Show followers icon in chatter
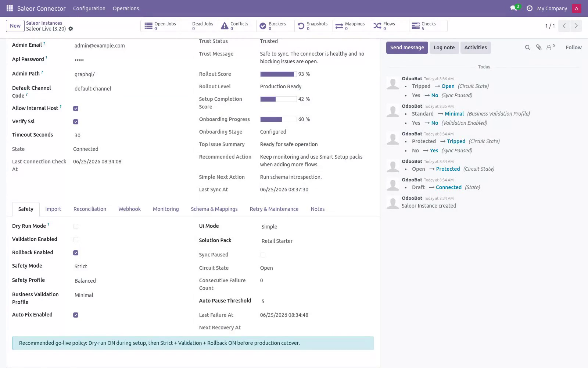Viewport: 588px width, 368px height. (550, 47)
